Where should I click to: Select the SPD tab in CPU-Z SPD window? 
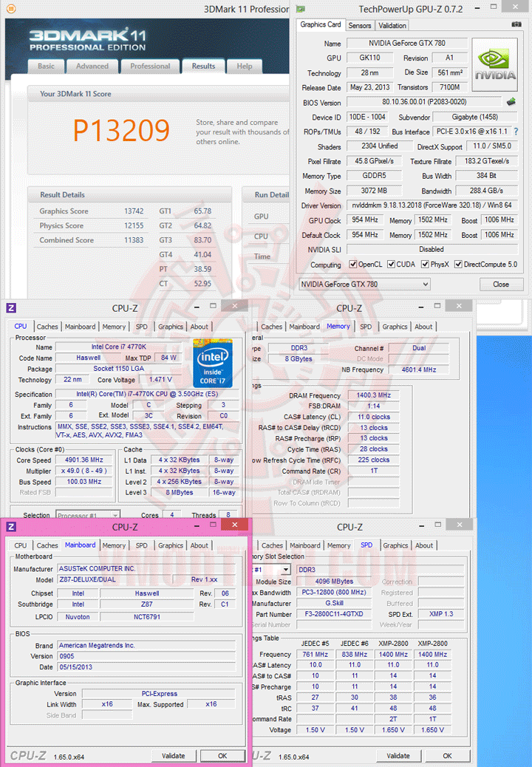click(366, 545)
